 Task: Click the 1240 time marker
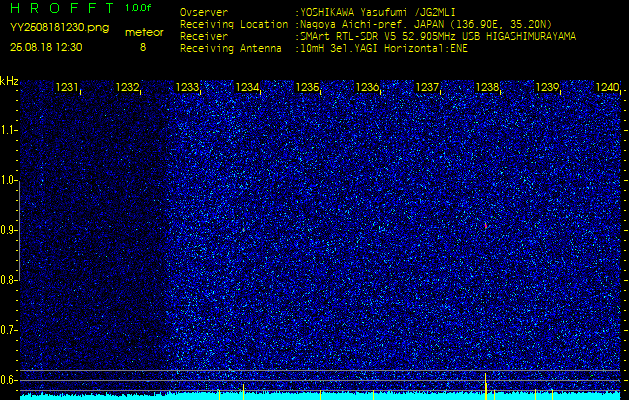point(607,87)
